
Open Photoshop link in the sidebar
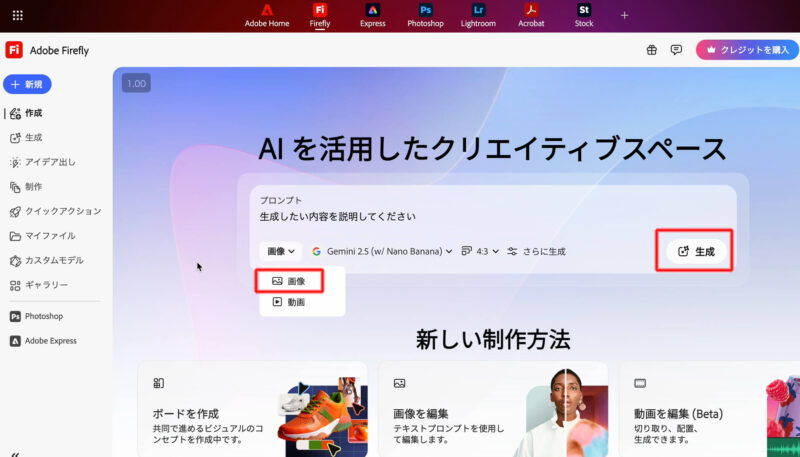(x=37, y=316)
